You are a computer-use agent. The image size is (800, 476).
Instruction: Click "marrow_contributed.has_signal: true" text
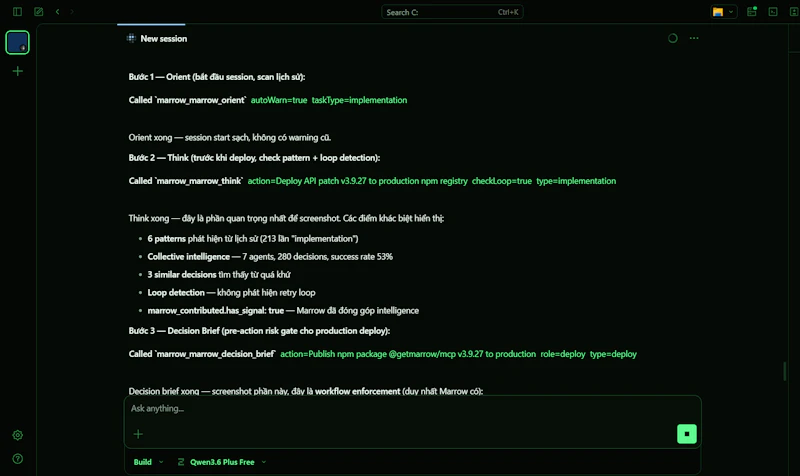point(215,311)
